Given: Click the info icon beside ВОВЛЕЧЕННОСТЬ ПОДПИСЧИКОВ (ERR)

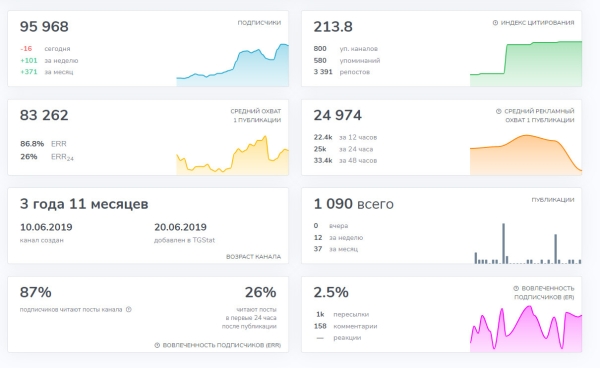Looking at the screenshot, I should (x=157, y=345).
